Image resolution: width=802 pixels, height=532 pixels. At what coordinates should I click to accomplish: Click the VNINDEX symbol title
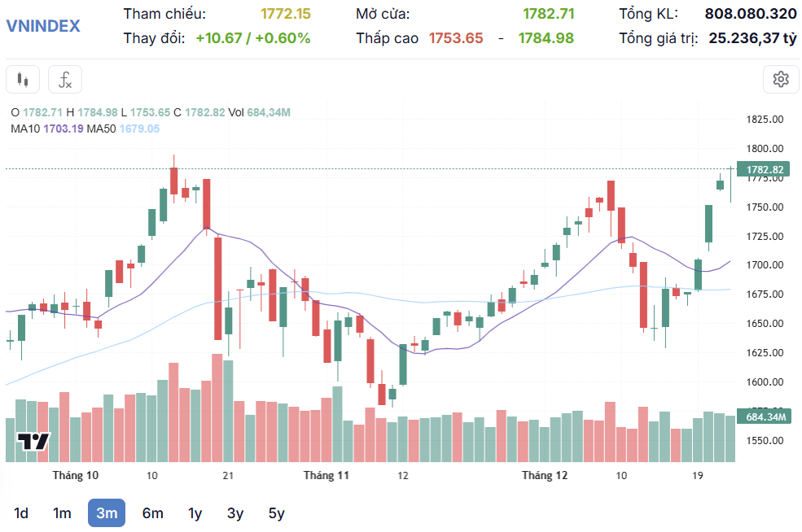pos(43,26)
